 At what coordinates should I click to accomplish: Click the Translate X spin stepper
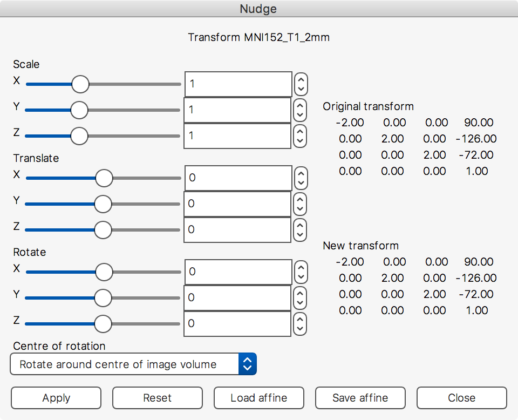click(301, 178)
